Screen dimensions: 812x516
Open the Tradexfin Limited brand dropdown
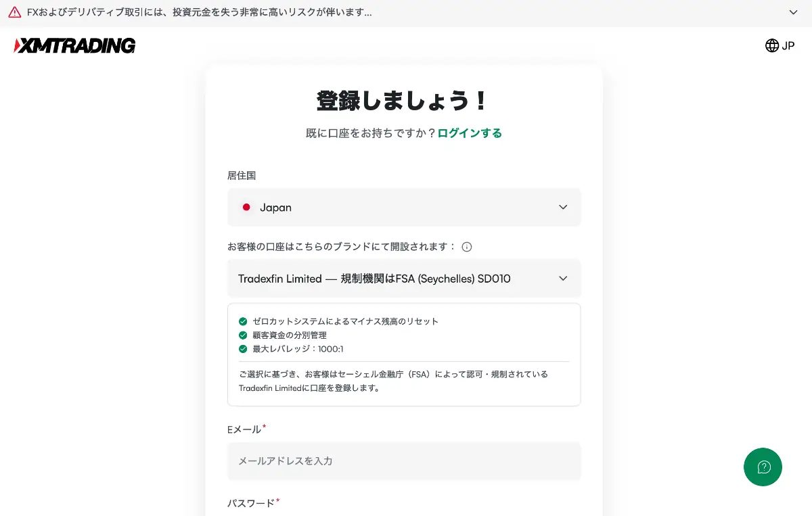click(x=404, y=278)
